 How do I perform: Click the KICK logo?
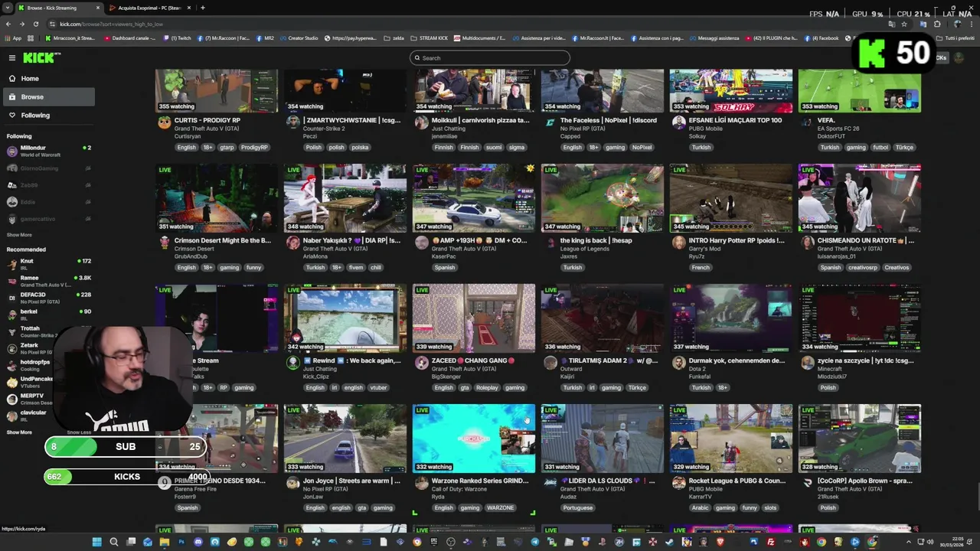pyautogui.click(x=40, y=58)
